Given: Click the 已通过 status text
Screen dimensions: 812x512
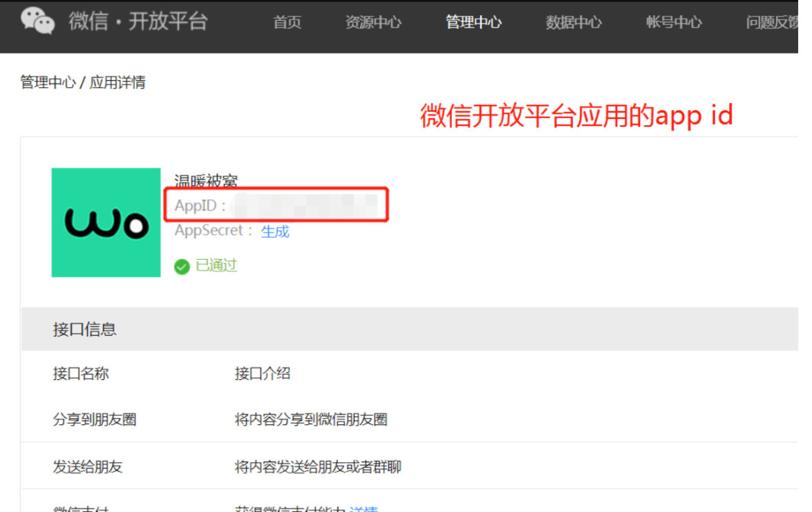Looking at the screenshot, I should pyautogui.click(x=216, y=265).
